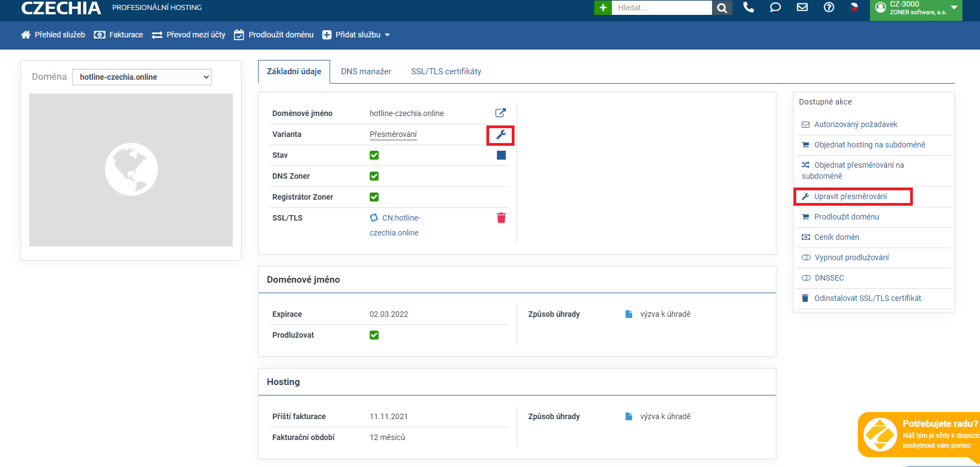The height and width of the screenshot is (467, 980).
Task: Expand the Přidat službu menu
Action: click(x=357, y=35)
